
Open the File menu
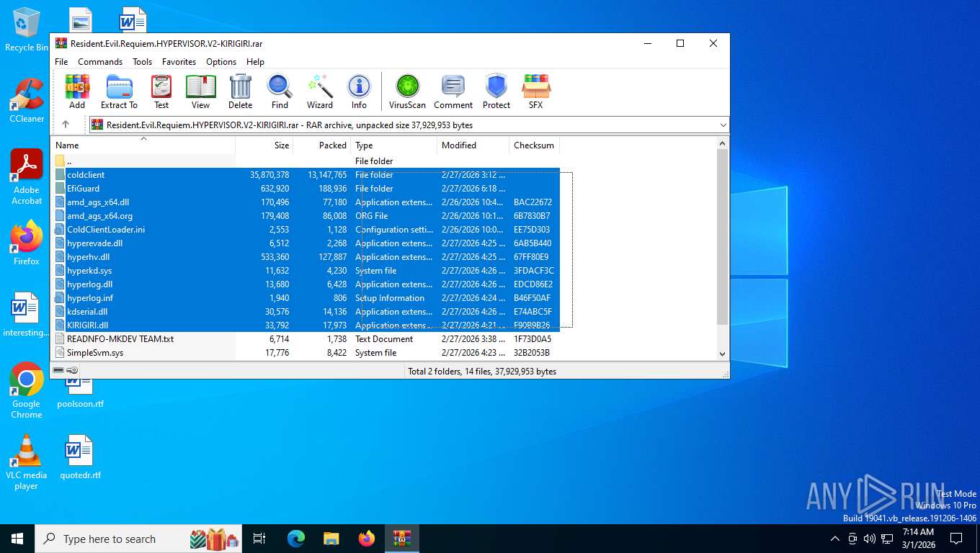point(61,62)
